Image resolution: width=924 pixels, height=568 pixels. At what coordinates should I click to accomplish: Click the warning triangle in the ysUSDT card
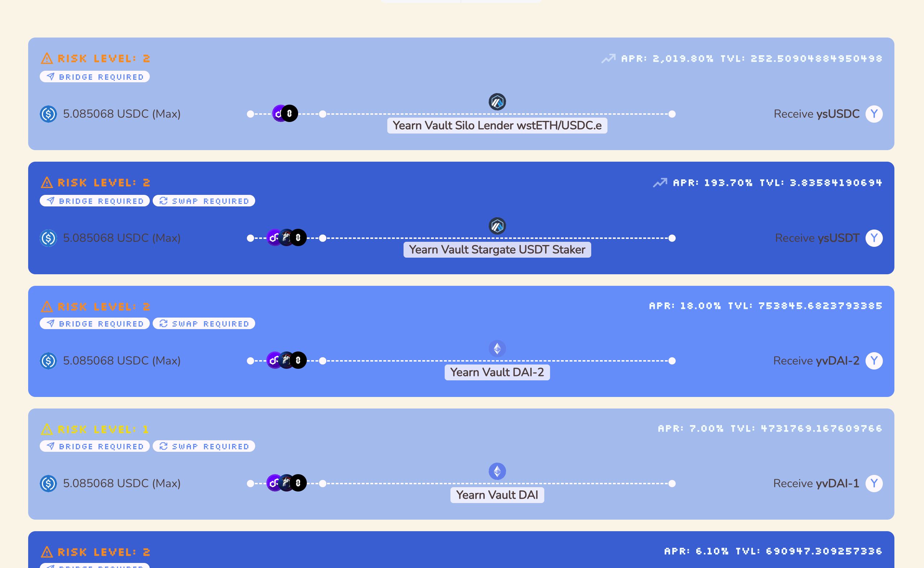[47, 183]
